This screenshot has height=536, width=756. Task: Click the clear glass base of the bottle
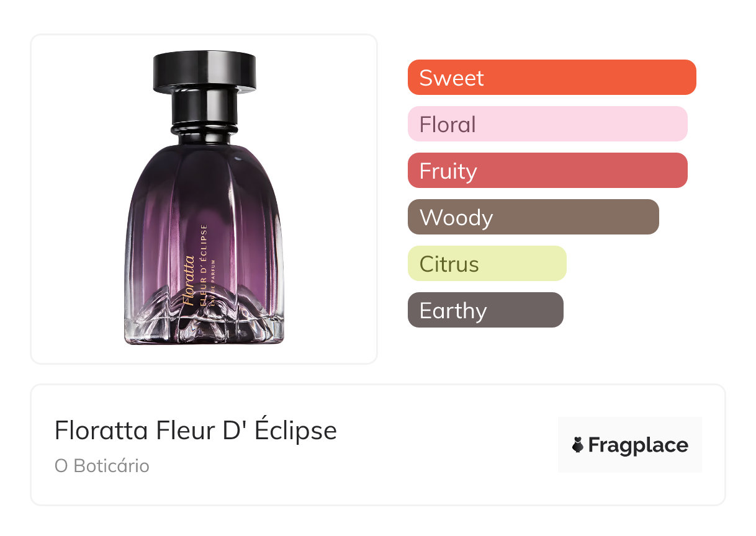click(204, 326)
